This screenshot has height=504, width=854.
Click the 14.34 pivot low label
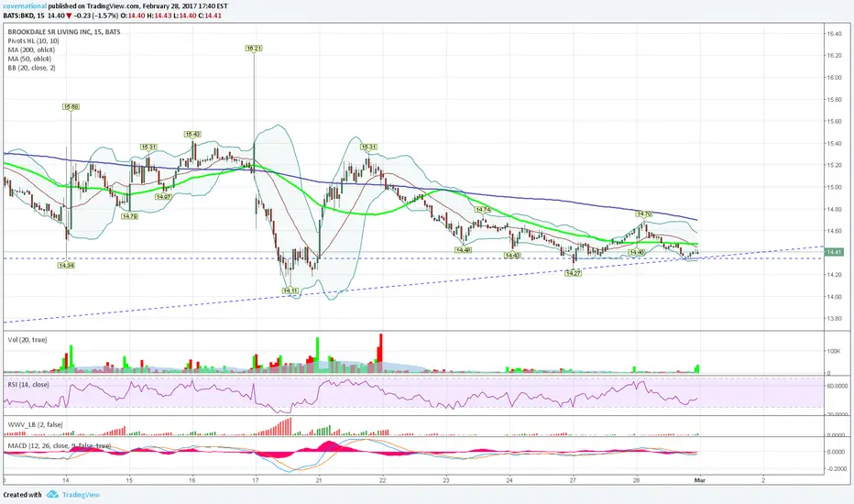[66, 266]
